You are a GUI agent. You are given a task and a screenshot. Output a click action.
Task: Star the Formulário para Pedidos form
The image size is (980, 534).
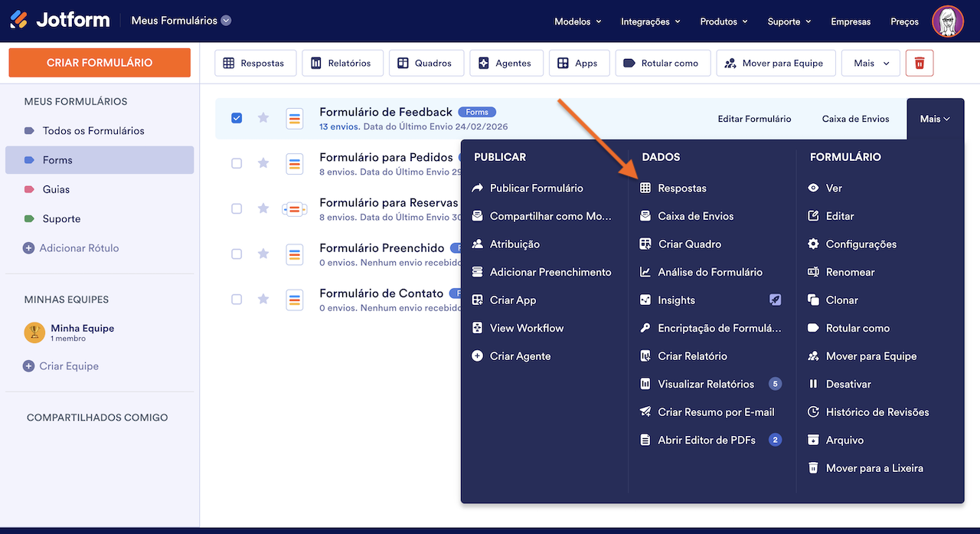point(263,163)
